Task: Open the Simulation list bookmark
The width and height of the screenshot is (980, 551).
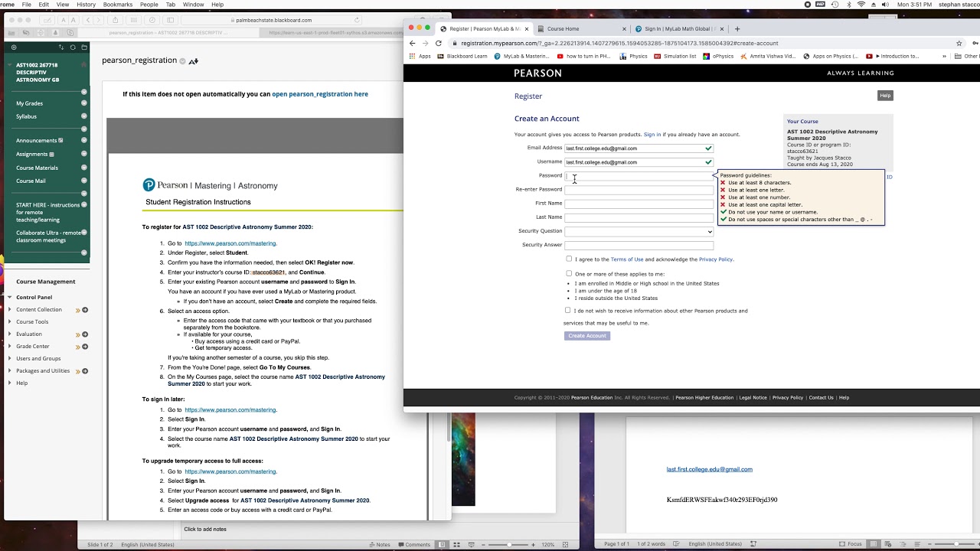Action: [x=675, y=56]
